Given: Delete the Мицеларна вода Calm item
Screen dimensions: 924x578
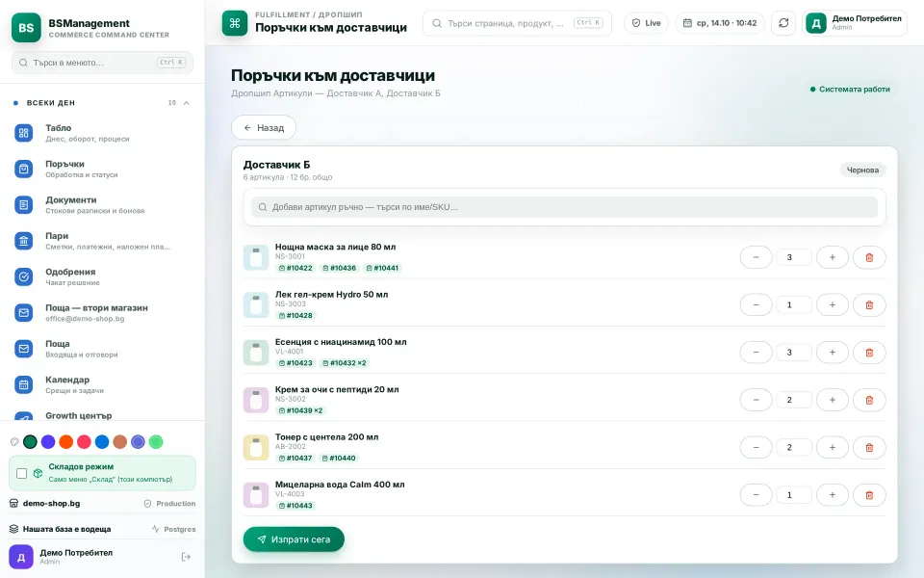Looking at the screenshot, I should [869, 495].
